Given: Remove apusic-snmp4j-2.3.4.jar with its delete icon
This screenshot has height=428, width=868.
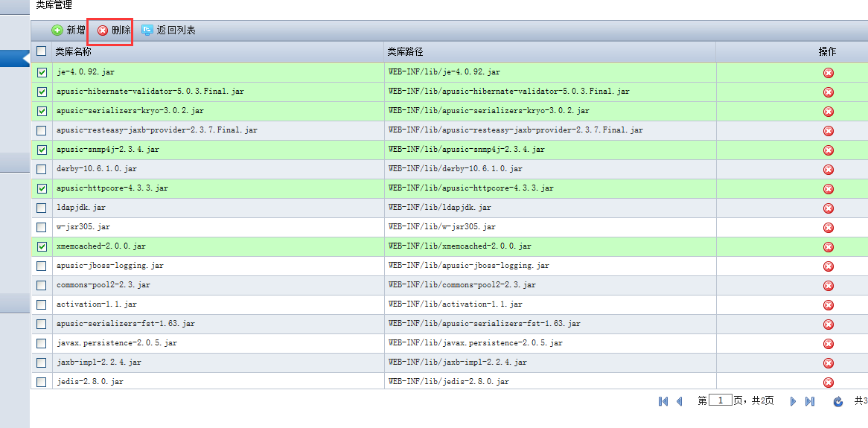Looking at the screenshot, I should [828, 150].
